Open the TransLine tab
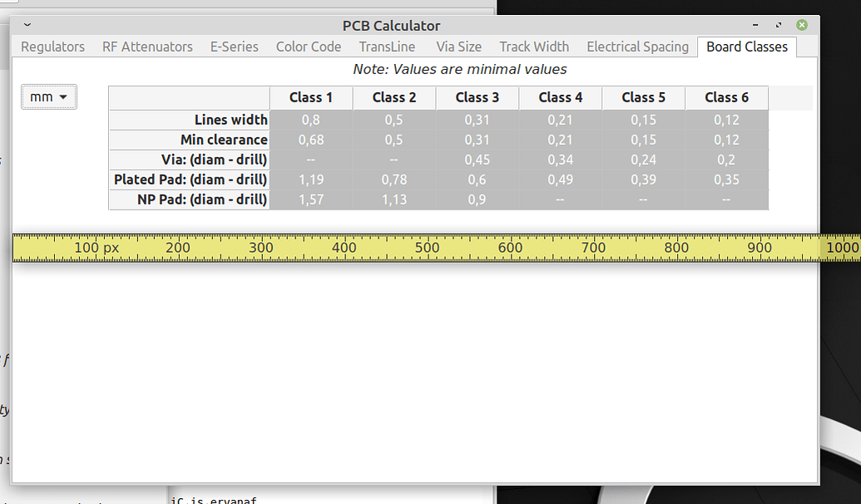 tap(386, 47)
